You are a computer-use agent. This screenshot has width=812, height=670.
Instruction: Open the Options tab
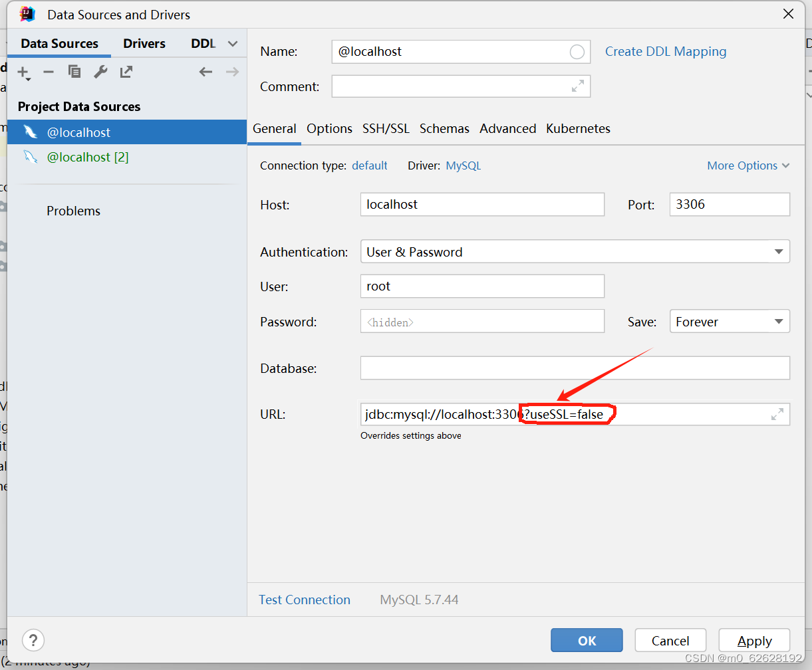[329, 128]
